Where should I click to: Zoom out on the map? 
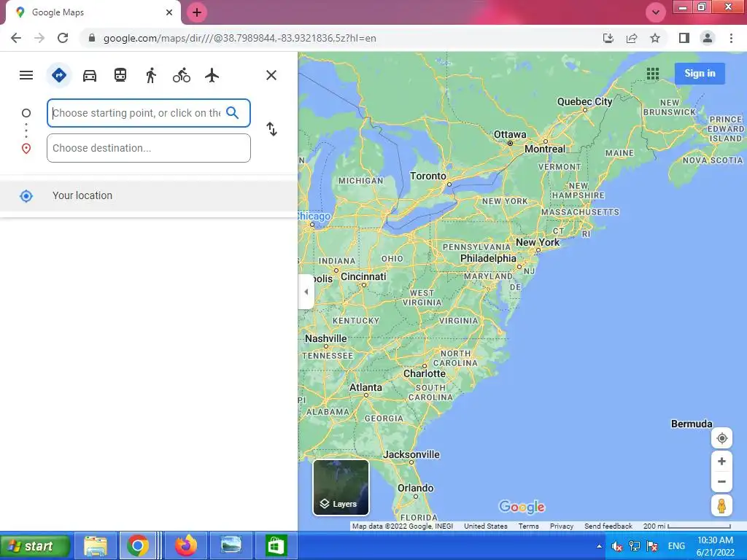click(721, 481)
